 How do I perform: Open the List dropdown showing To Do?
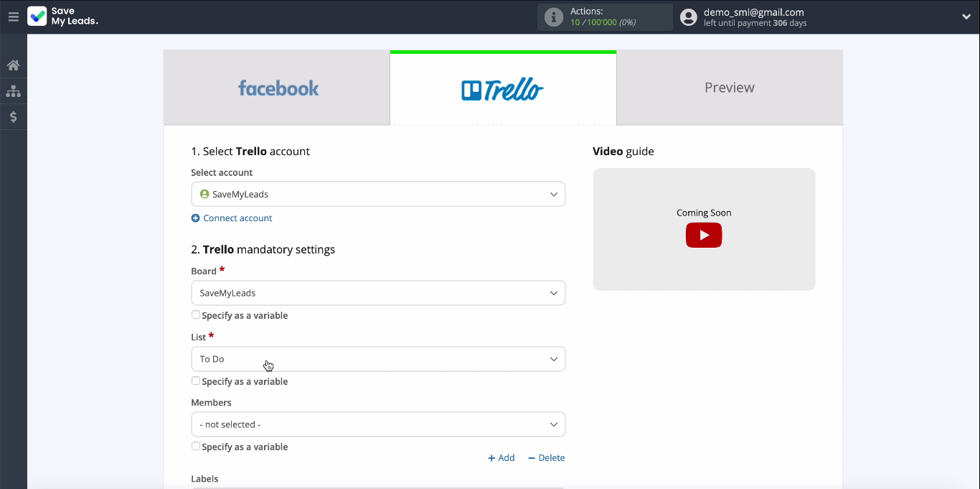coord(378,359)
